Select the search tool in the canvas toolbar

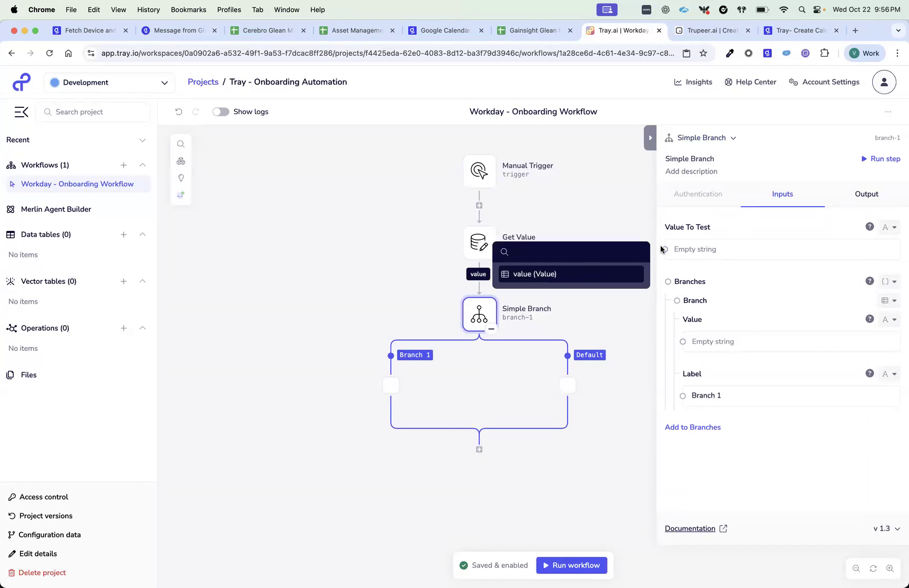[x=181, y=144]
